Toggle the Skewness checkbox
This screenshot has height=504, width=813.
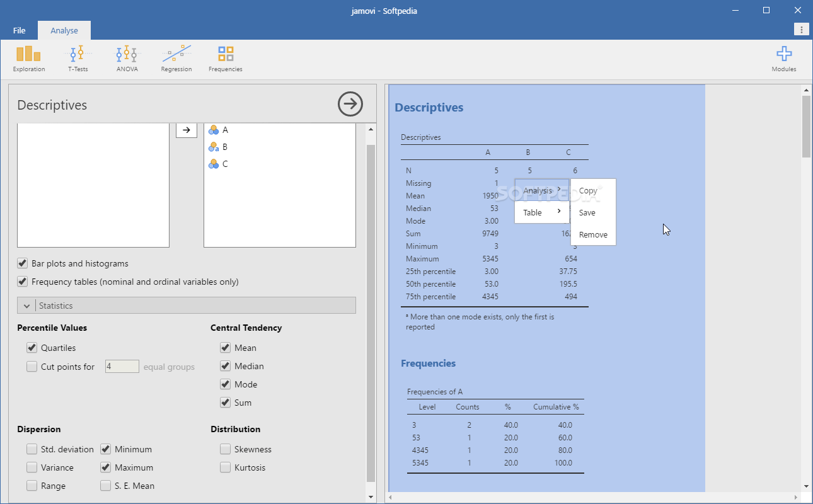(225, 449)
